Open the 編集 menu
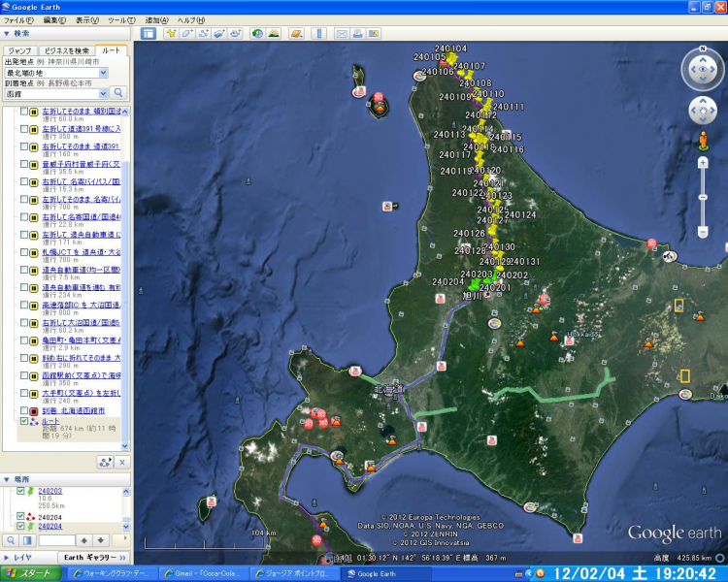728x582 pixels. click(x=54, y=20)
